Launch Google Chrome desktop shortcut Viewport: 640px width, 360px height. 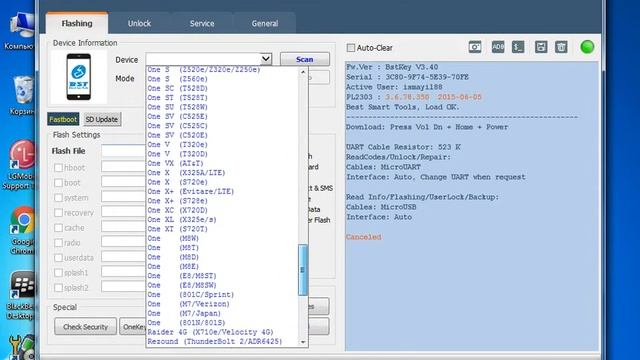22,231
